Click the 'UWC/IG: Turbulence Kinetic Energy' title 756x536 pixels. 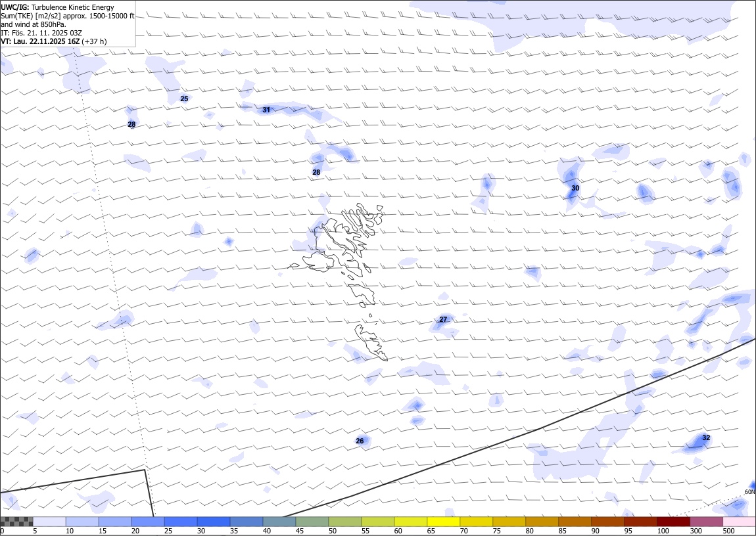pyautogui.click(x=57, y=7)
